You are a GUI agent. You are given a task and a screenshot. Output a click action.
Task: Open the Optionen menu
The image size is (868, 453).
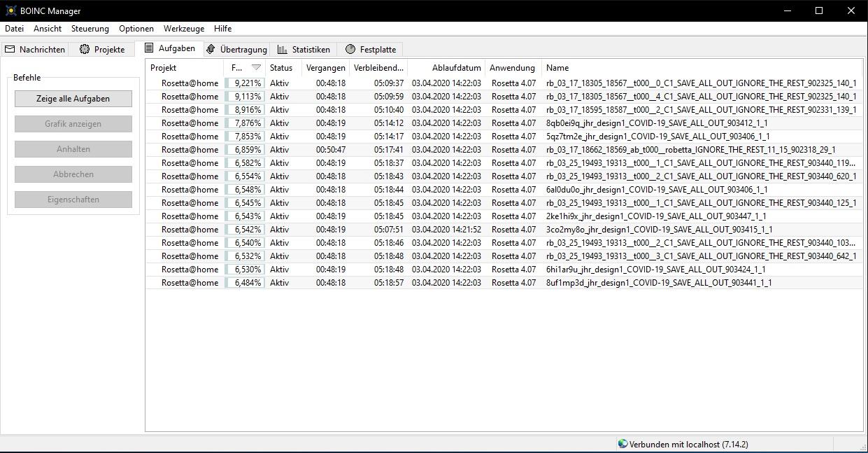click(136, 29)
